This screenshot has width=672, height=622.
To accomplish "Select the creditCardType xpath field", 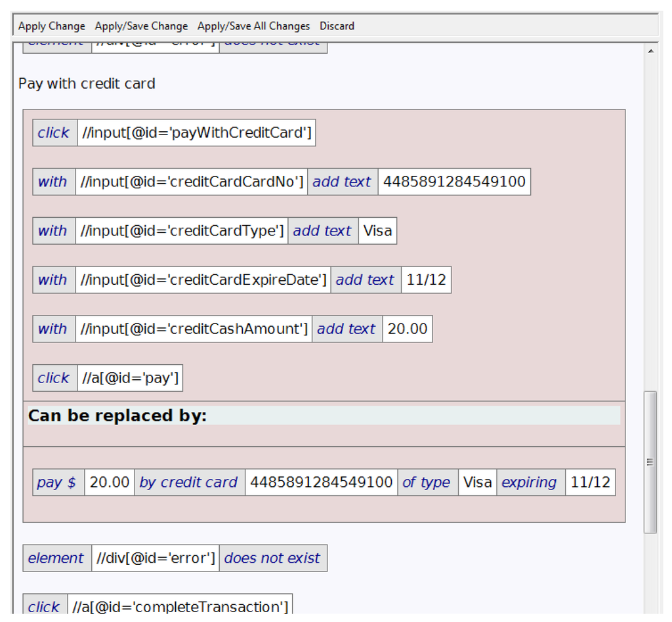I will 182,231.
